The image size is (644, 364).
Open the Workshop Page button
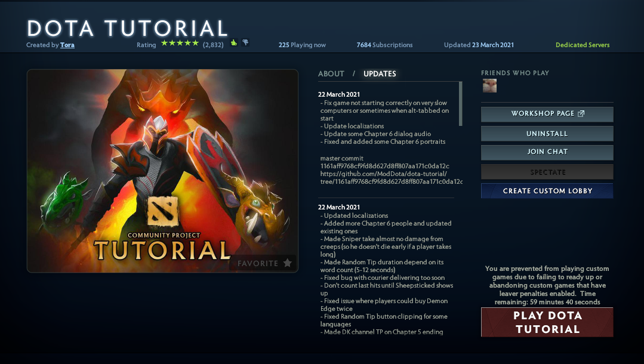point(547,114)
